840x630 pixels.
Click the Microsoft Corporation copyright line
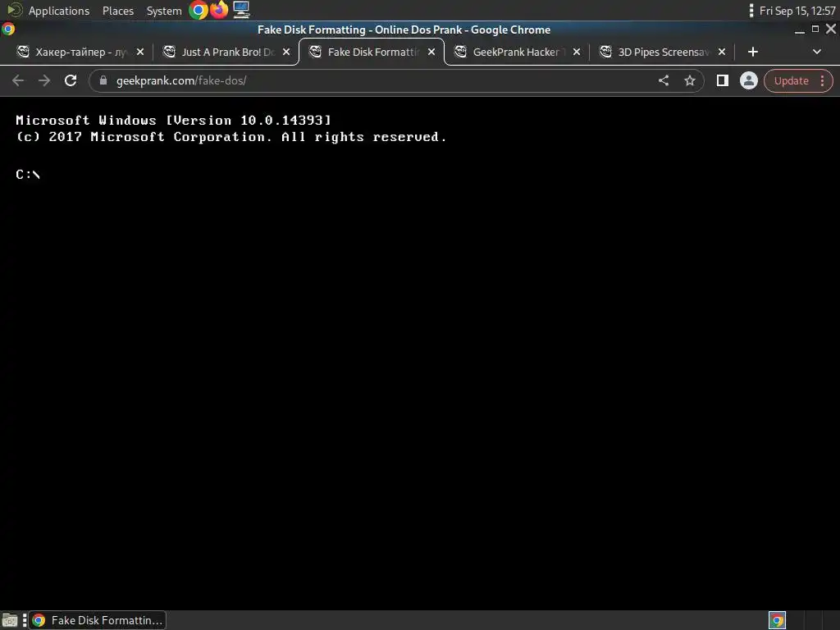(x=231, y=137)
